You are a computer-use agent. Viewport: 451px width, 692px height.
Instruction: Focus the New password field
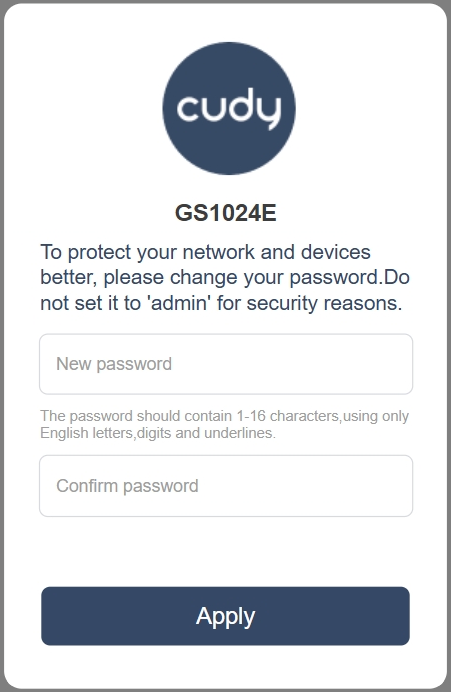coord(226,364)
